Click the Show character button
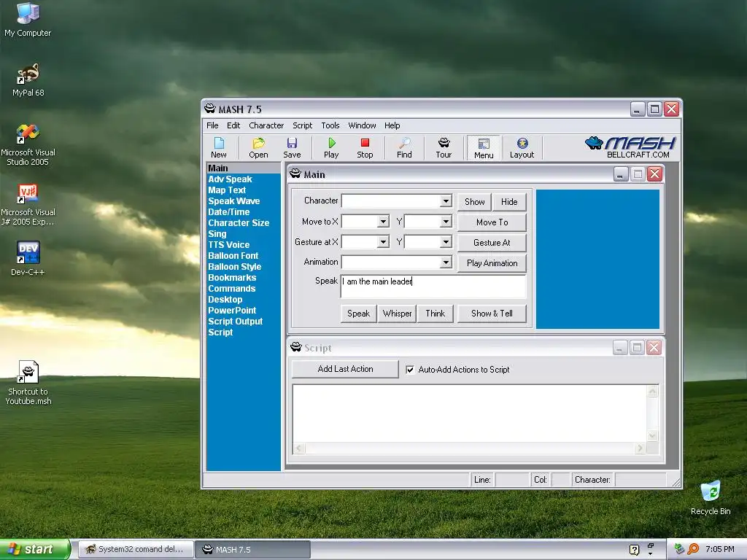This screenshot has width=747, height=560. [474, 202]
